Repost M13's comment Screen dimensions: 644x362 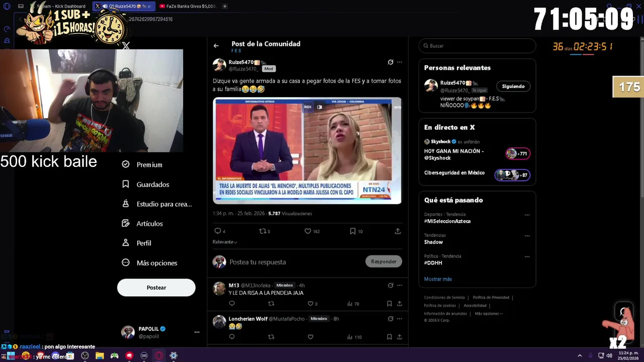(271, 304)
